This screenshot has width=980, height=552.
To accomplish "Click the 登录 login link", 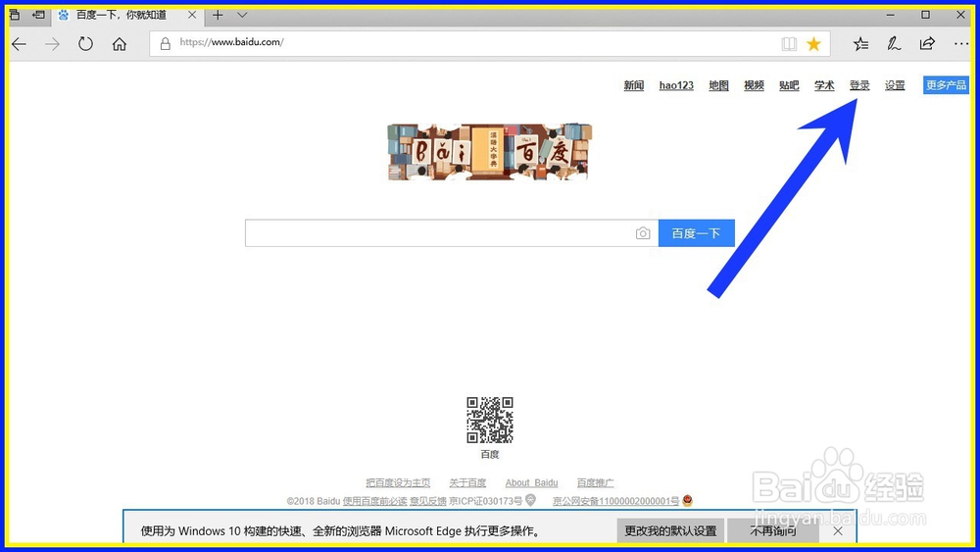I will point(859,85).
